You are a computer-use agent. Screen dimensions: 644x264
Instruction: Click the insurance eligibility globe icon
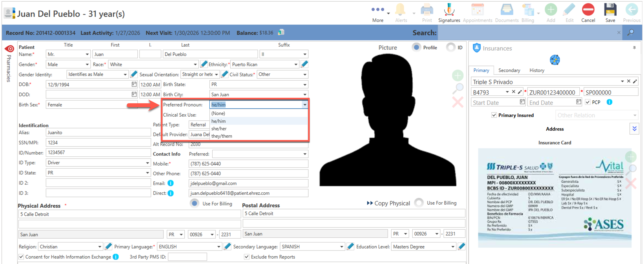(555, 60)
